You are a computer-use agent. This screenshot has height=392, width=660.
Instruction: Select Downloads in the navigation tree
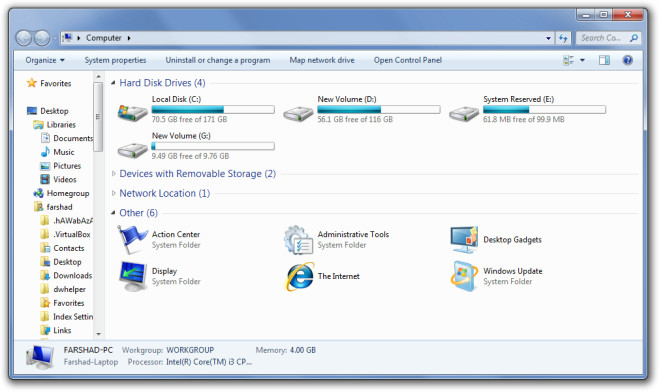pyautogui.click(x=72, y=276)
